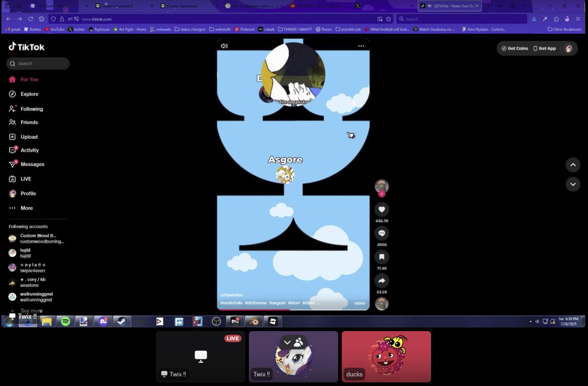The height and width of the screenshot is (386, 588).
Task: Open the video three-dot options menu
Action: [361, 46]
